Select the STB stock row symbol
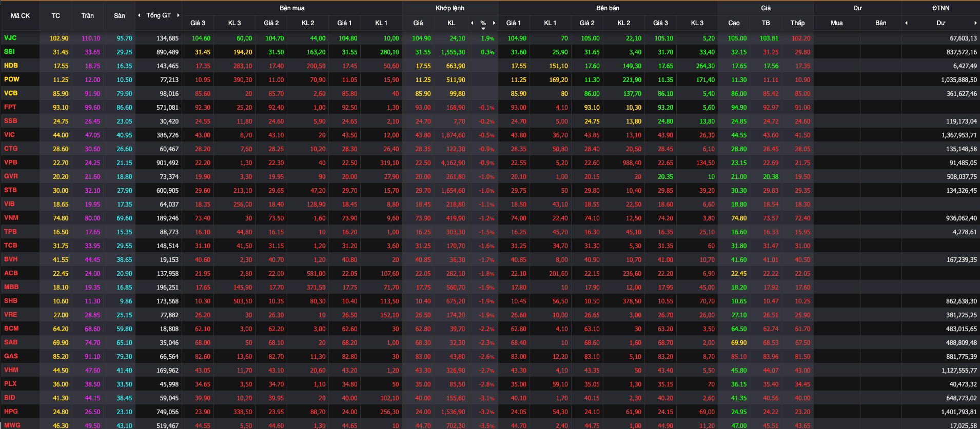Viewport: 980px width, 429px height. (x=10, y=190)
